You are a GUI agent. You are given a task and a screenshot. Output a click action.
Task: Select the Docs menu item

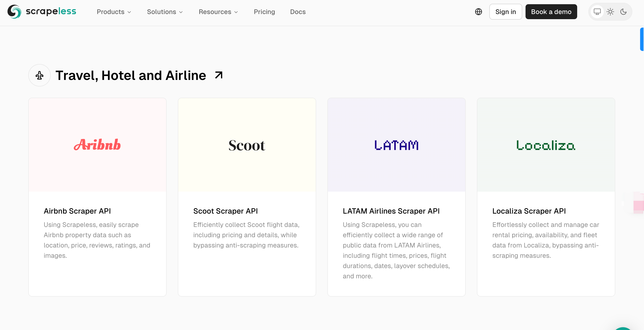298,11
